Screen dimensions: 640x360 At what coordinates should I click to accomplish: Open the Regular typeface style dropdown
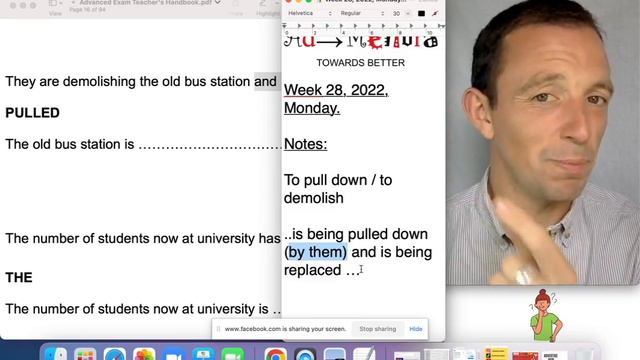[x=362, y=13]
